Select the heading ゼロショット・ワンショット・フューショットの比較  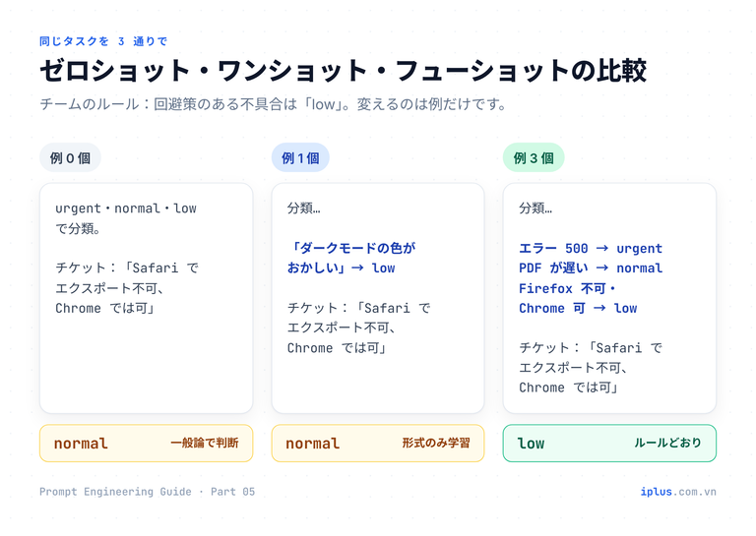point(343,71)
